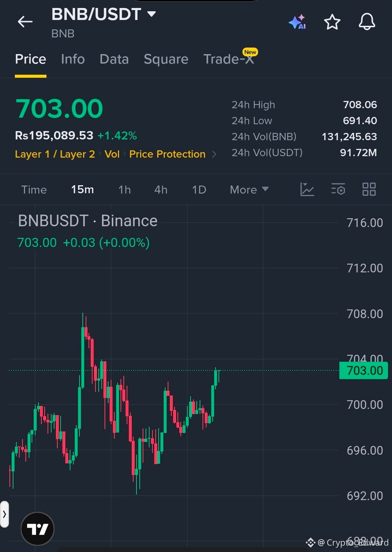Tap the +0.03 (+0.00%) chart change text
The width and height of the screenshot is (392, 552).
coord(106,243)
